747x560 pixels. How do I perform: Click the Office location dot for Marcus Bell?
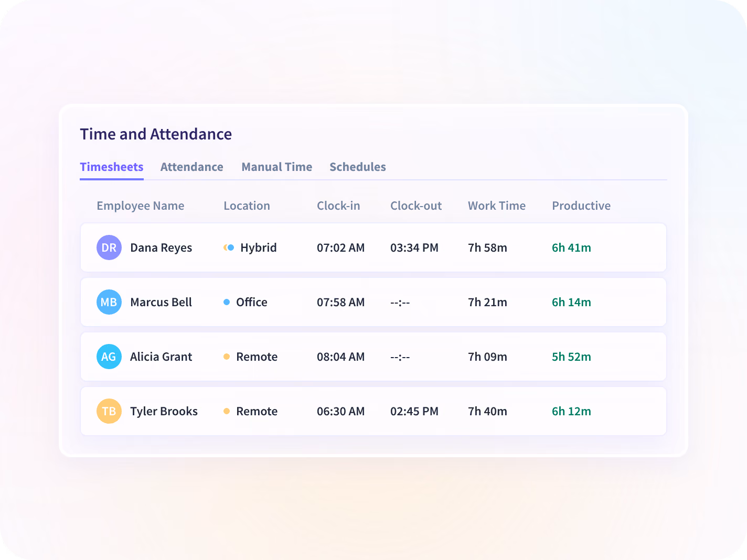pyautogui.click(x=227, y=302)
